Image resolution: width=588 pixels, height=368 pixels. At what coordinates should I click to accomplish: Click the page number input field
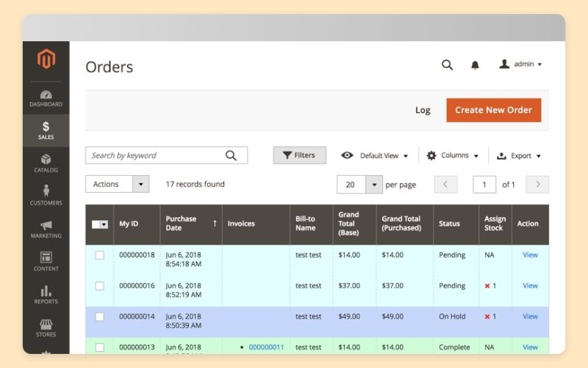(x=484, y=185)
